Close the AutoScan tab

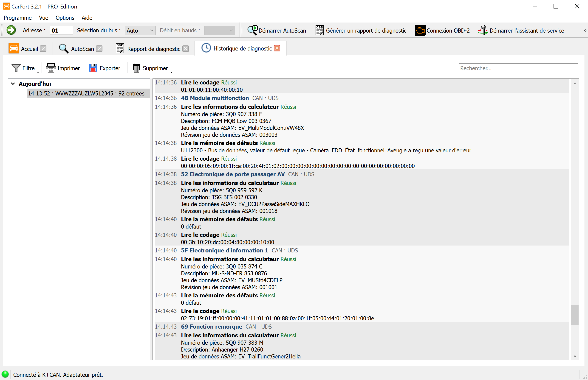tap(99, 49)
